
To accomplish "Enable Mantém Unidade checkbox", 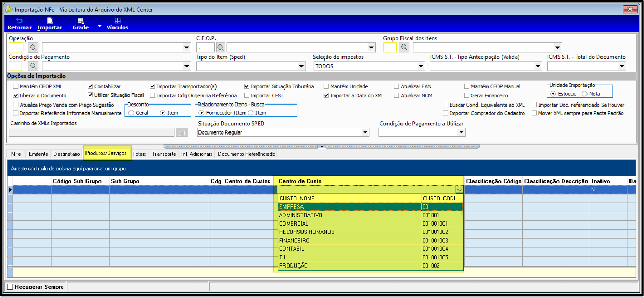I will point(326,87).
